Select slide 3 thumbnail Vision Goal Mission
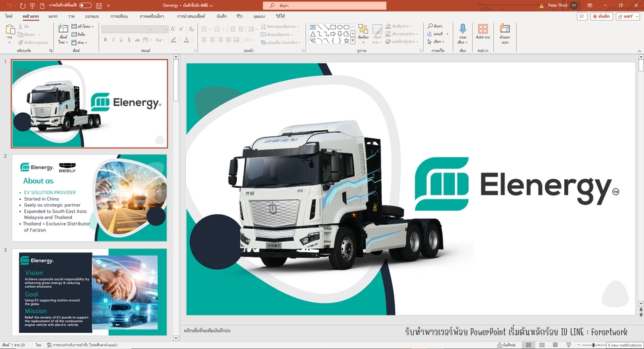 (89, 292)
